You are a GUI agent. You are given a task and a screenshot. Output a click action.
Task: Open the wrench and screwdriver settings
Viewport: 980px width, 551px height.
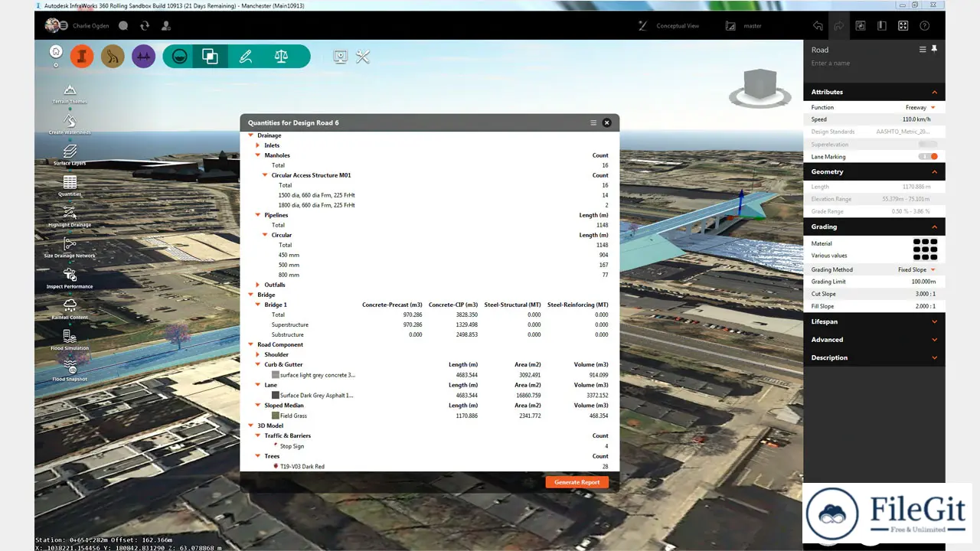point(363,56)
